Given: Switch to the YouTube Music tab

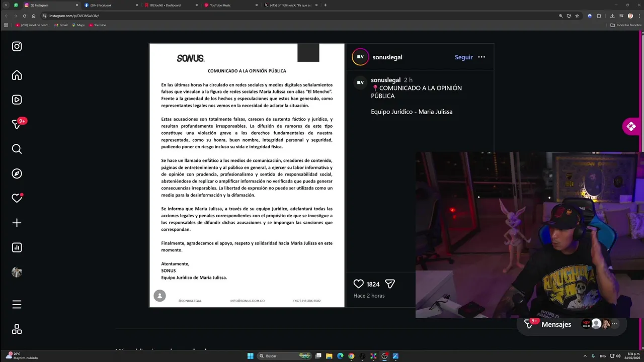Looking at the screenshot, I should [230, 5].
